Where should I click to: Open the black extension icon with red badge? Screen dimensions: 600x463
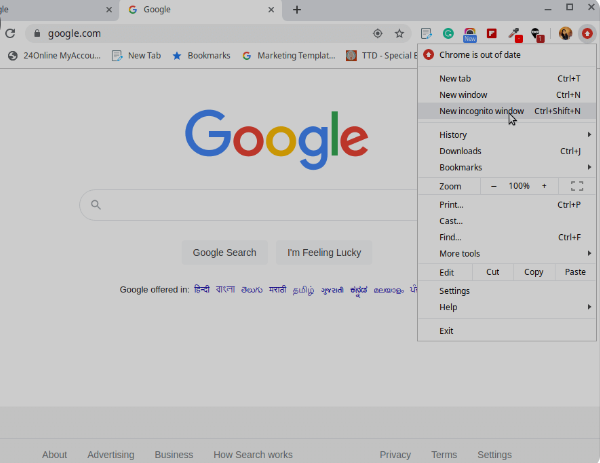tap(537, 35)
